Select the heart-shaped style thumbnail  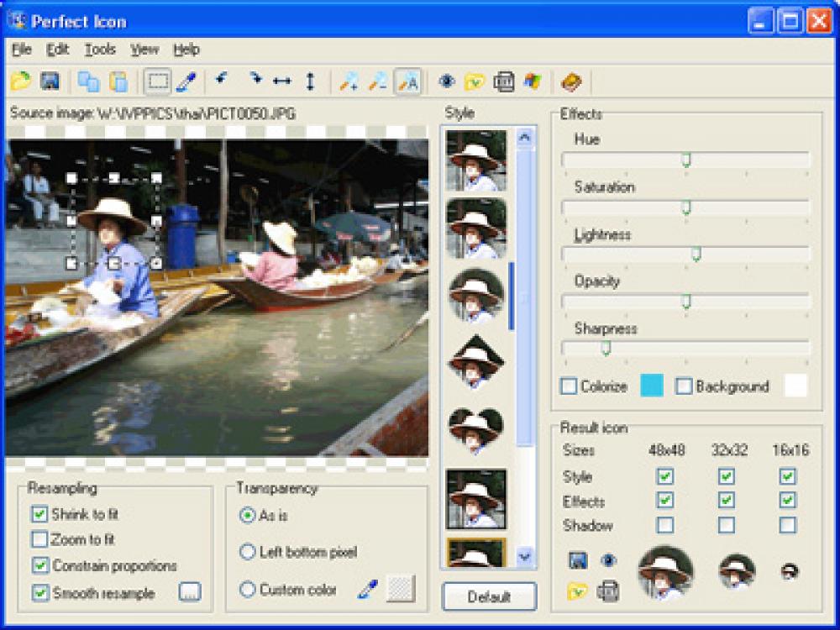tap(477, 428)
